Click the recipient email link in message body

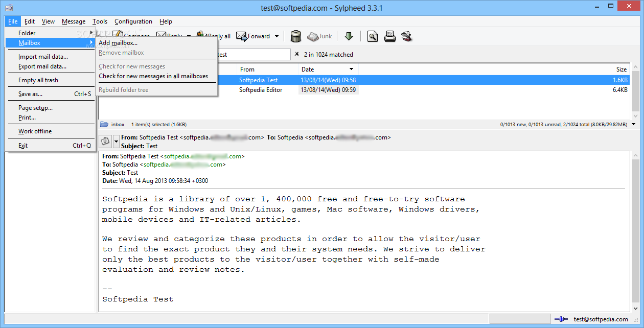[x=183, y=165]
